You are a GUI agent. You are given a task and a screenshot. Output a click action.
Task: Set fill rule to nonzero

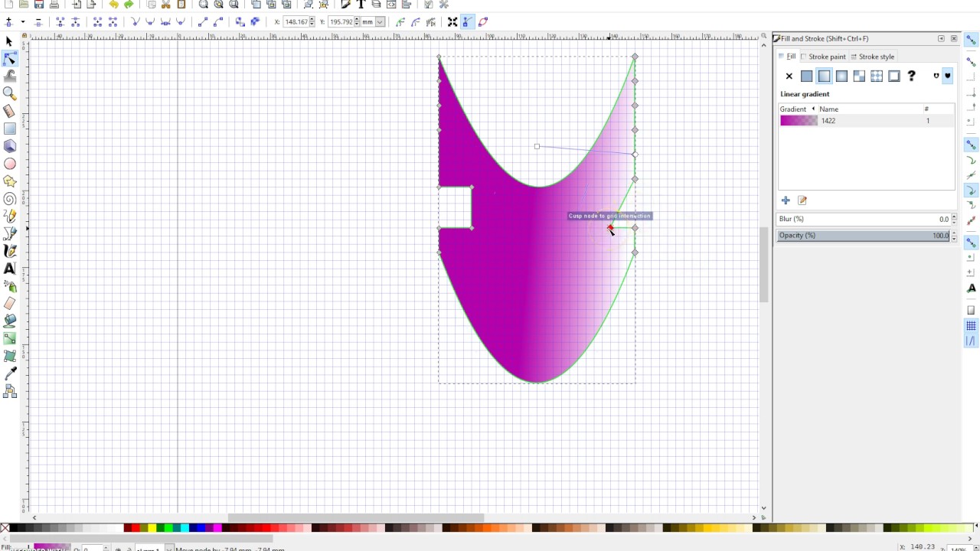(x=948, y=76)
